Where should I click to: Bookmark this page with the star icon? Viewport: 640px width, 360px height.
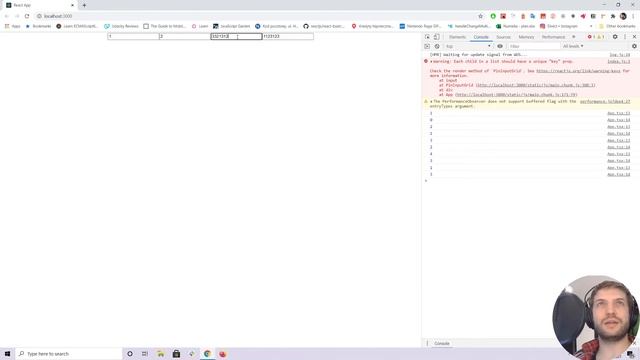pos(480,16)
